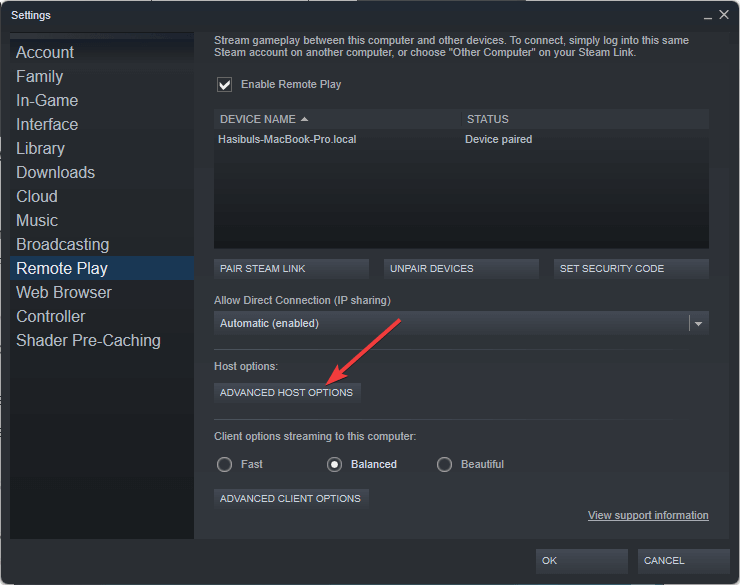Click Cancel to discard changes
This screenshot has width=740, height=585.
(683, 561)
